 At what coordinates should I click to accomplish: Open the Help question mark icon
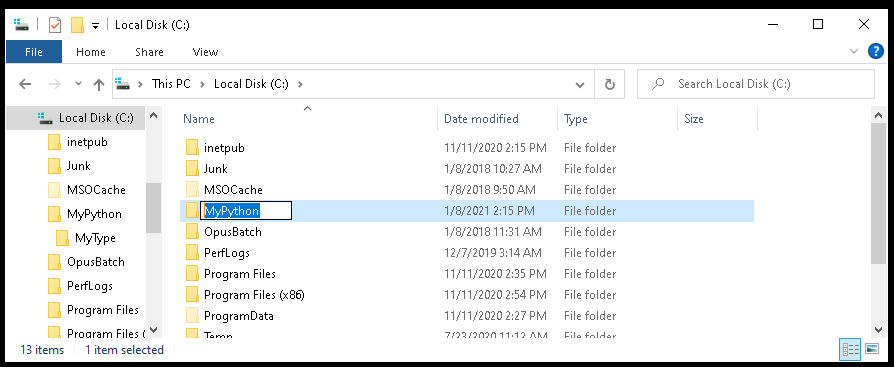click(875, 51)
